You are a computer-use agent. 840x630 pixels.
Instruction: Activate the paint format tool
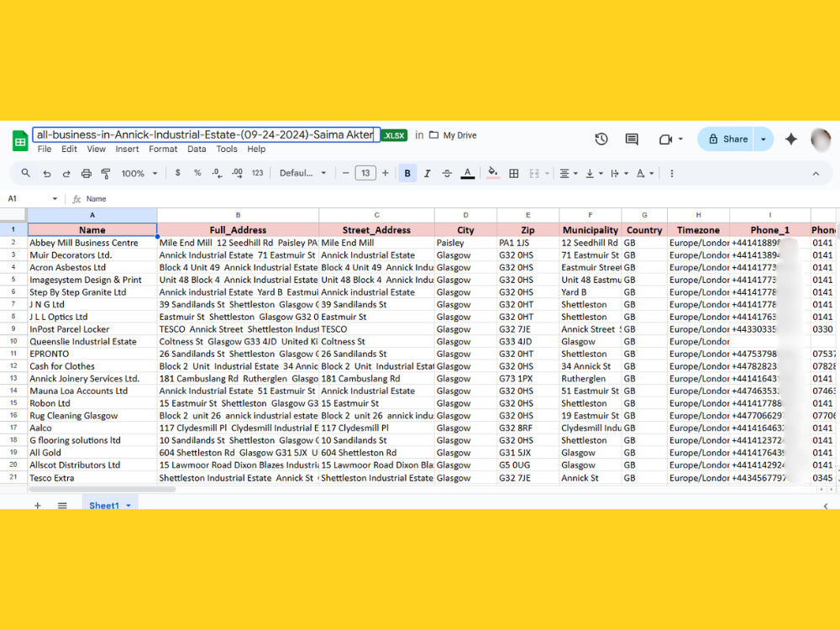(x=106, y=174)
